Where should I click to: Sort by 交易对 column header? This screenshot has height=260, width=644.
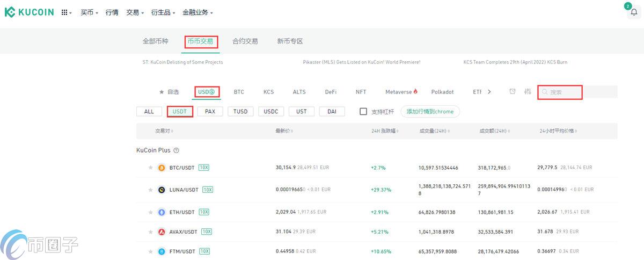pos(164,131)
